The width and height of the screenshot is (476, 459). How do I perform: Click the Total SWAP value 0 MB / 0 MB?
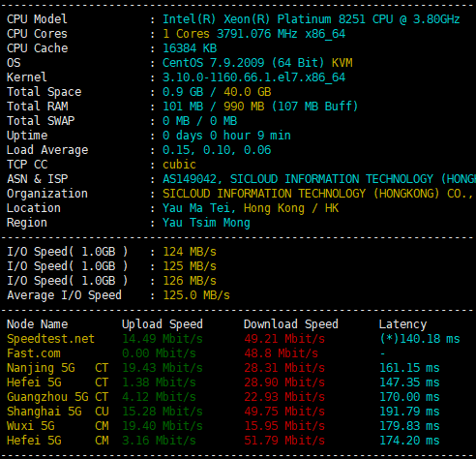[199, 121]
